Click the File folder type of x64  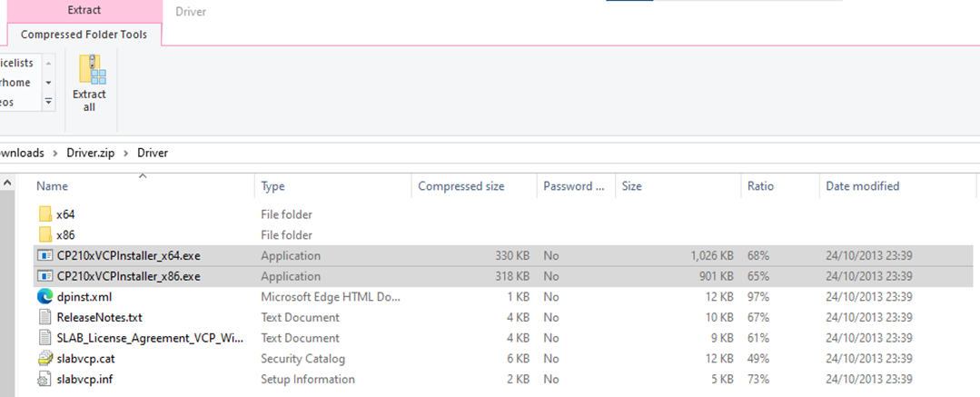pyautogui.click(x=286, y=214)
